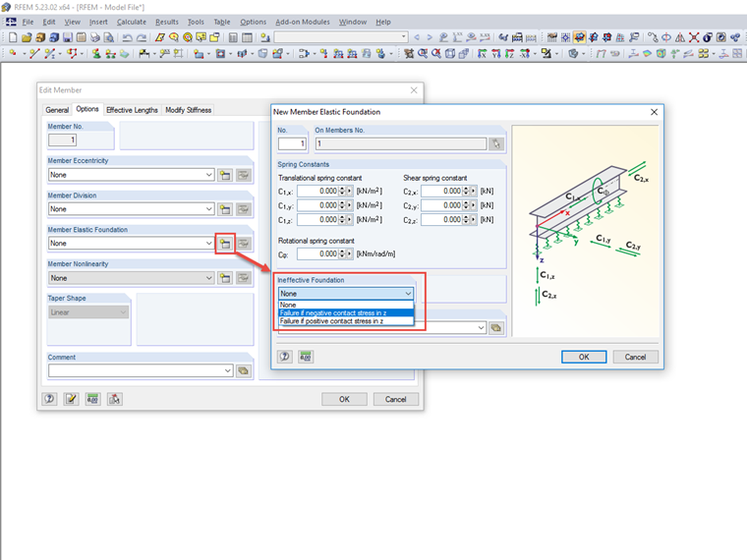The width and height of the screenshot is (747, 560).
Task: Click the new Member Nonlinearity icon
Action: tap(225, 278)
